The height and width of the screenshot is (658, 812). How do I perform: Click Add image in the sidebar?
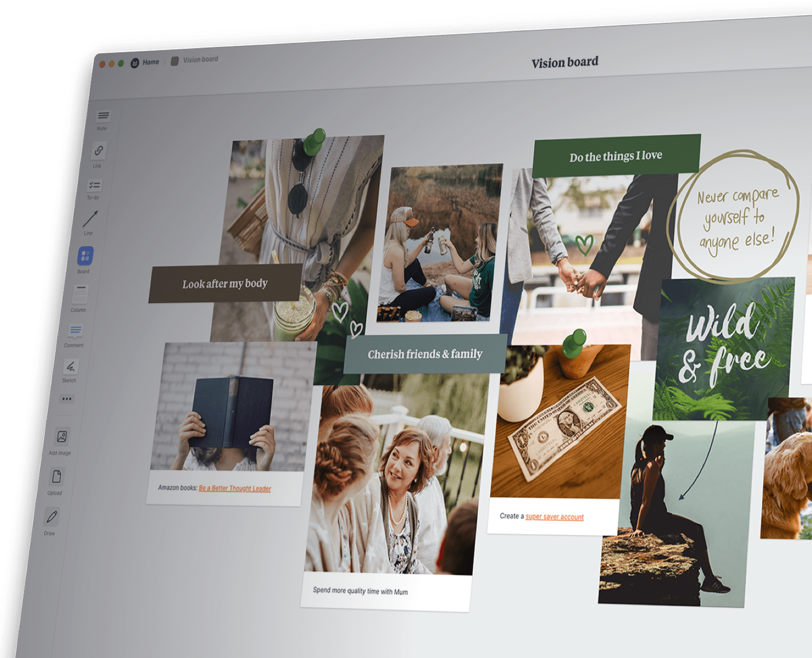coord(61,437)
